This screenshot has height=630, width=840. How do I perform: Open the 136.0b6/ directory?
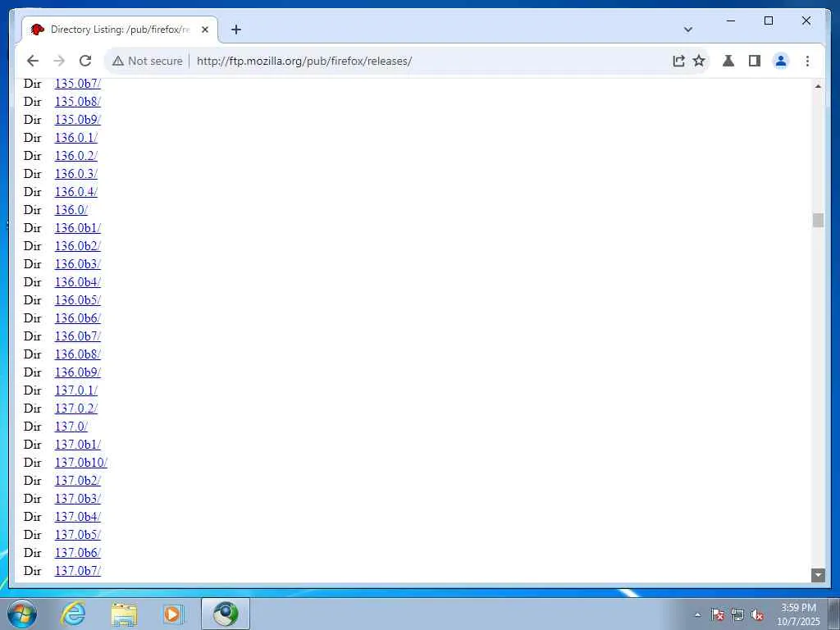click(78, 318)
